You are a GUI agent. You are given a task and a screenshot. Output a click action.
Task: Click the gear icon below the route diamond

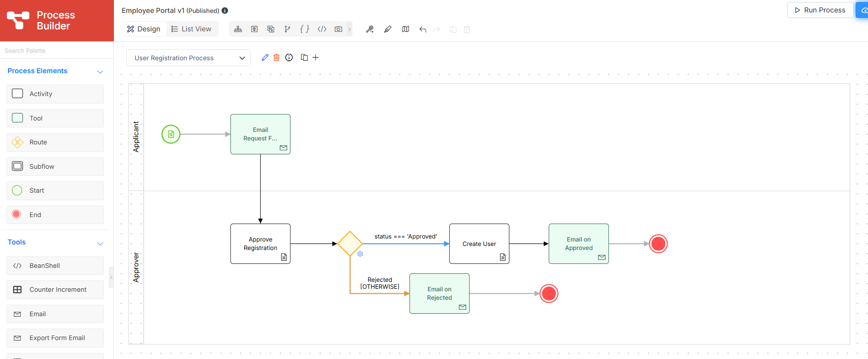coord(360,254)
